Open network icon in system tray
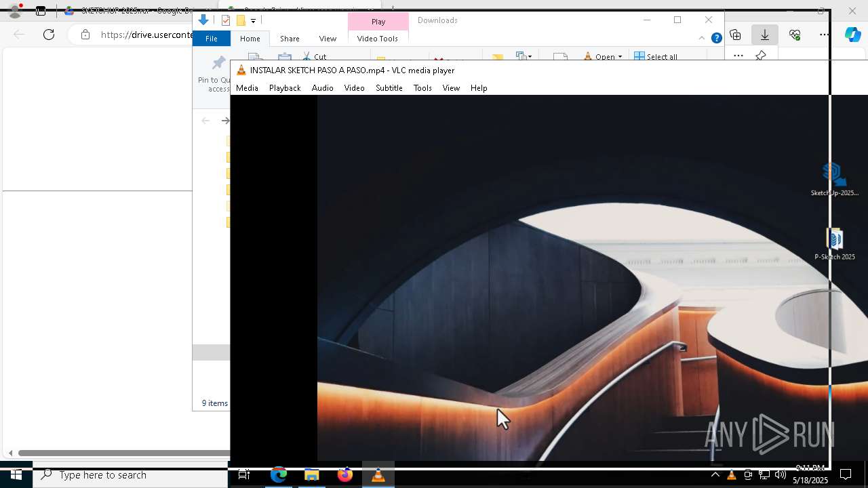The width and height of the screenshot is (868, 488). (764, 475)
